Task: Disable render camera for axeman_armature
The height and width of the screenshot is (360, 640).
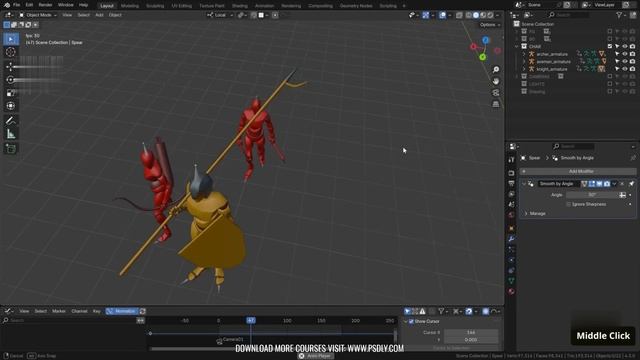Action: (632, 62)
